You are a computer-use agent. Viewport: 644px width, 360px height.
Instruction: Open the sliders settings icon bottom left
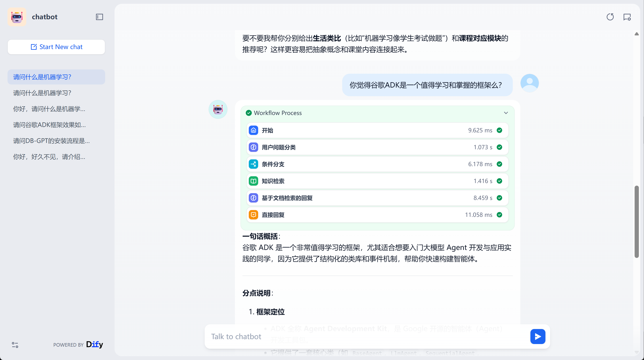click(15, 345)
